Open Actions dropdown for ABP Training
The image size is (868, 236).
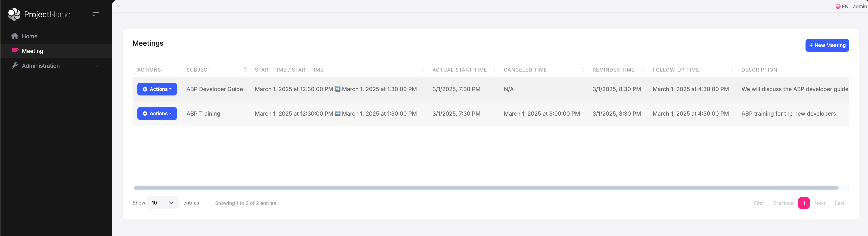(157, 113)
